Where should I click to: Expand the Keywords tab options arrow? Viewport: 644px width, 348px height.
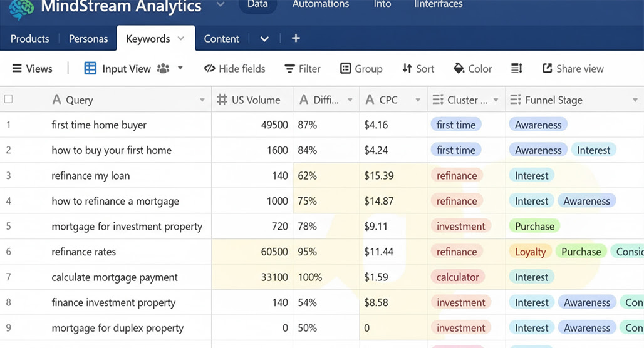(x=180, y=39)
